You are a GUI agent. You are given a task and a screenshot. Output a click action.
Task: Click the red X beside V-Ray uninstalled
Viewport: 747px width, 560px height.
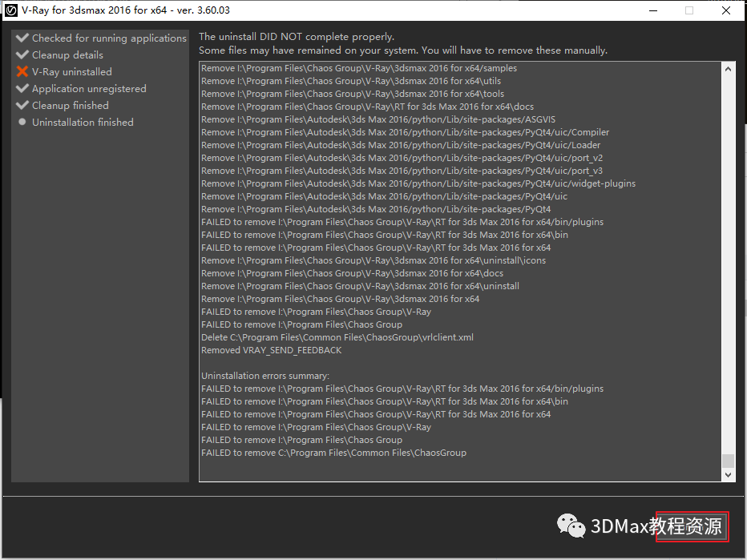(22, 71)
